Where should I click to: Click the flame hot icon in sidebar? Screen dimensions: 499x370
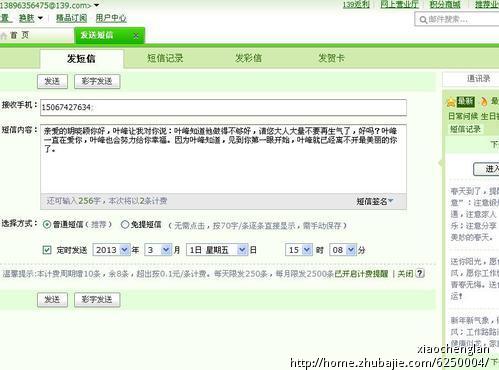click(484, 101)
